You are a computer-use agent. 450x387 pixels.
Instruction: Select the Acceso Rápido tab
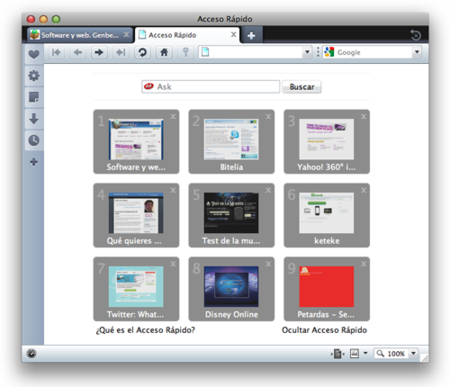click(187, 35)
